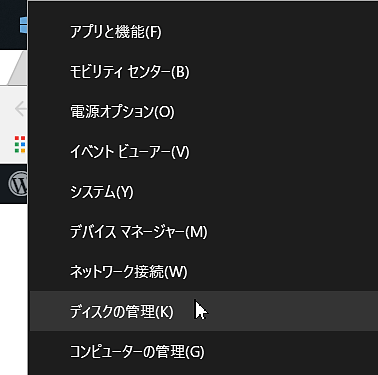Click the WordPress logo icon
The image size is (378, 375).
coord(18,183)
